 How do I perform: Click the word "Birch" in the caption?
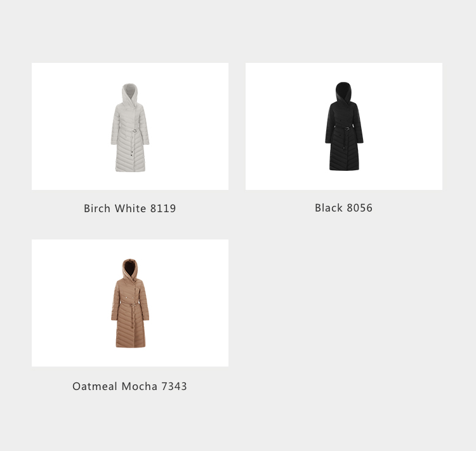click(97, 208)
